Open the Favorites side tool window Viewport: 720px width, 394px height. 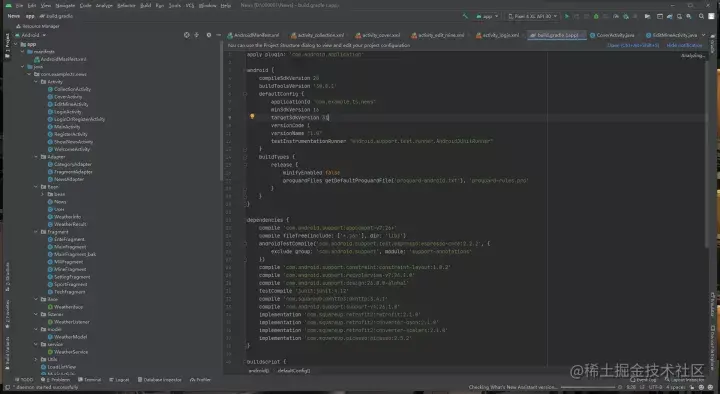pos(7,315)
